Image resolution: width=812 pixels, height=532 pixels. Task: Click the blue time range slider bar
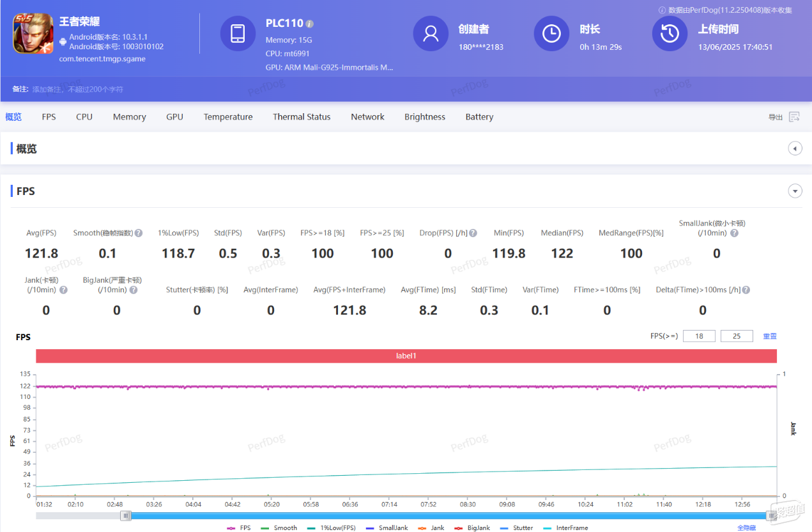[x=449, y=515]
